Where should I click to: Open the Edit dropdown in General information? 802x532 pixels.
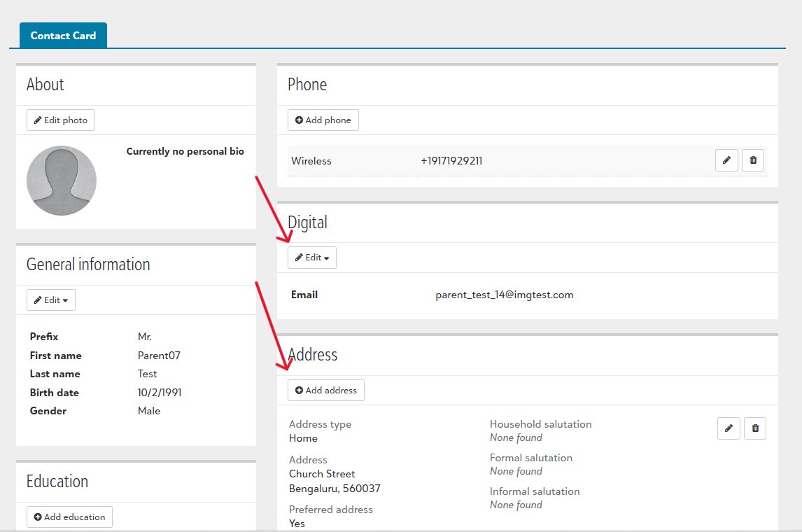(x=50, y=300)
